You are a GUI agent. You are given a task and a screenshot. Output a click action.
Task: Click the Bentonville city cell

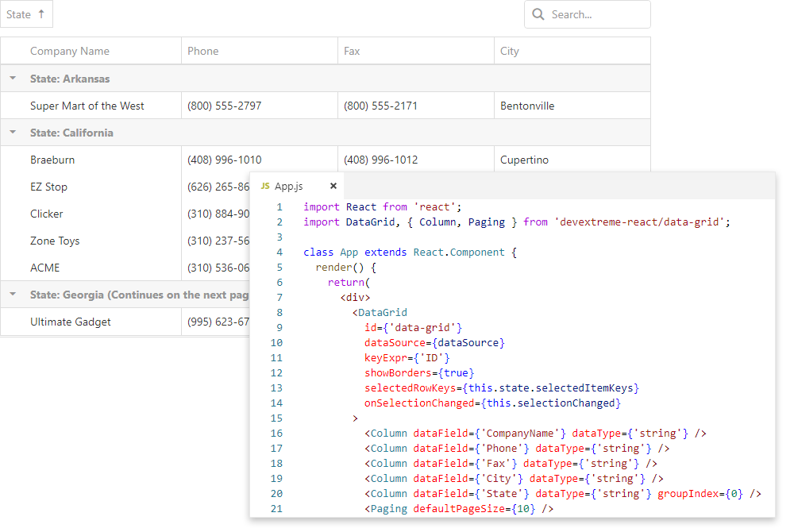click(x=527, y=106)
